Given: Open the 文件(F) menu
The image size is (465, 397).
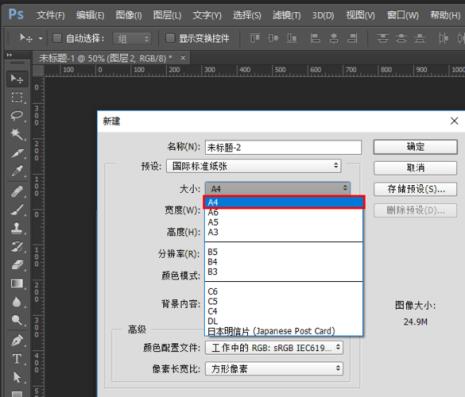Looking at the screenshot, I should point(50,15).
